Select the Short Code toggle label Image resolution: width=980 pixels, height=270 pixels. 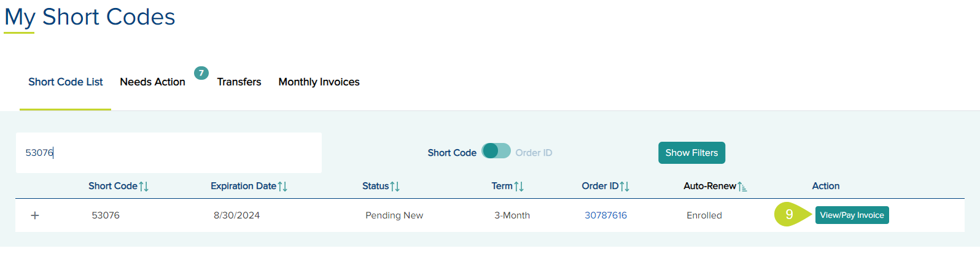click(x=452, y=153)
